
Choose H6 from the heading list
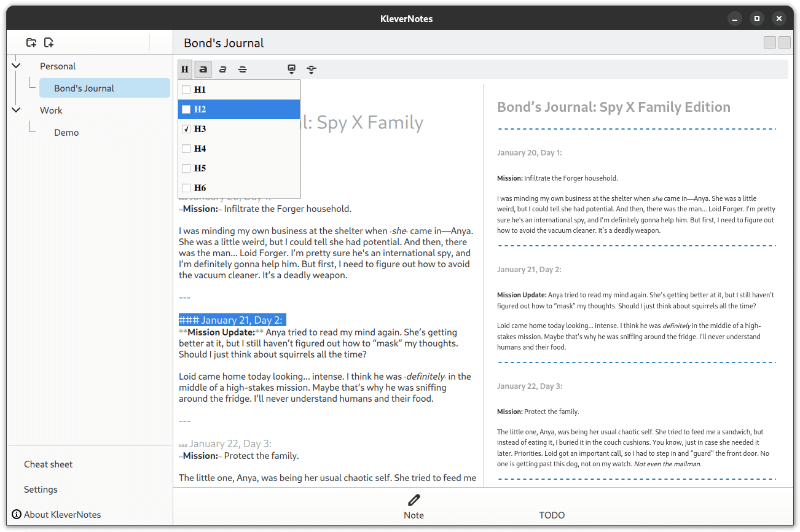(x=200, y=188)
